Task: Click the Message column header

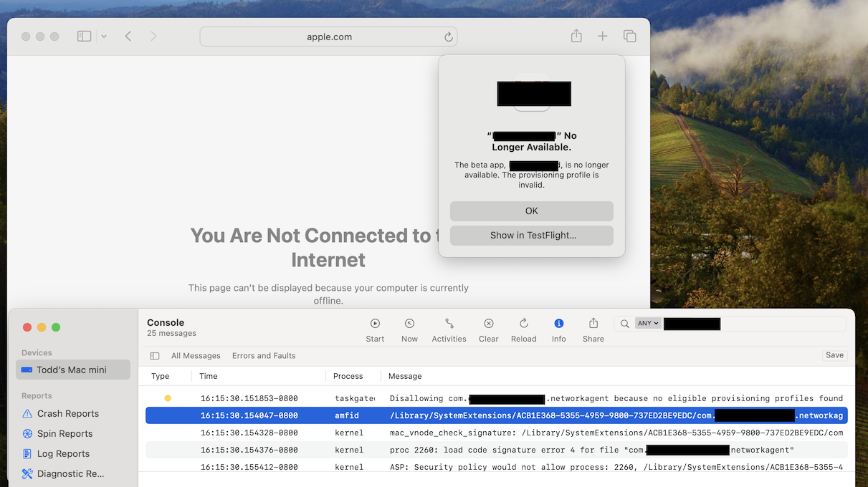Action: pos(405,376)
